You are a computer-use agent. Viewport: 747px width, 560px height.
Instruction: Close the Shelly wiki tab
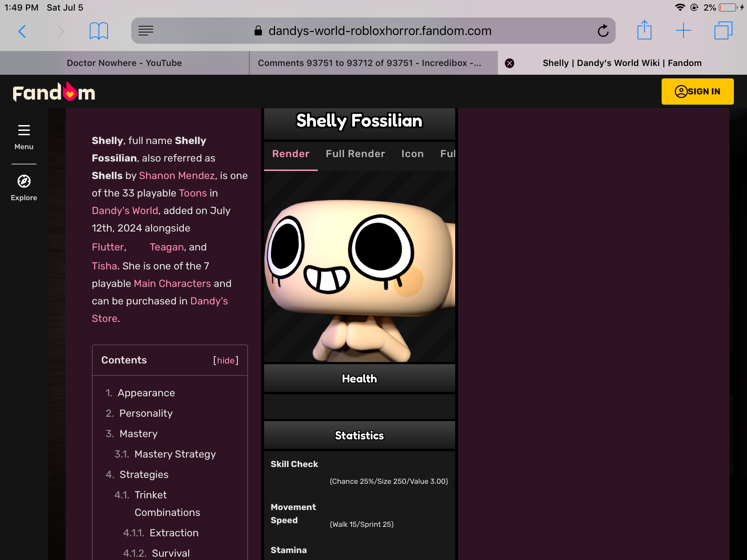point(510,63)
